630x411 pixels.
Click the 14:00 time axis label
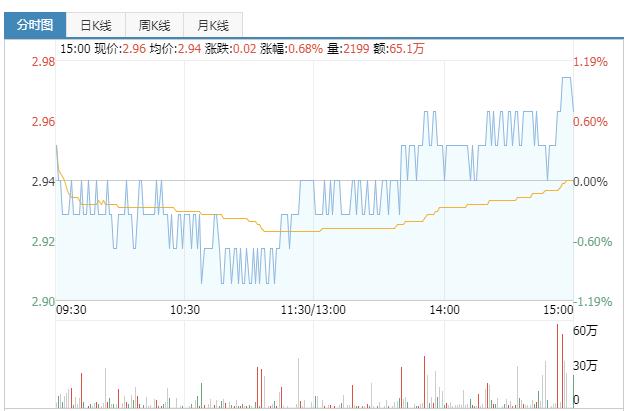coord(444,310)
